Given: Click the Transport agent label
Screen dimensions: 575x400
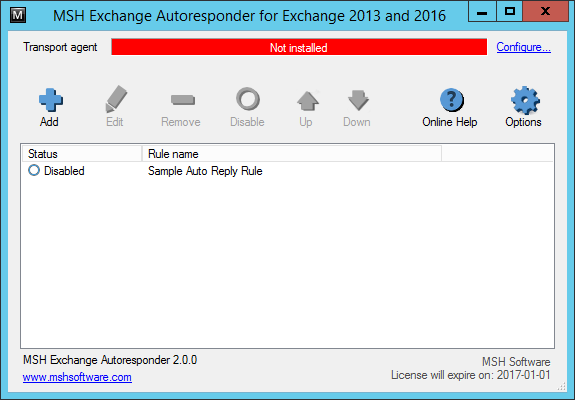Looking at the screenshot, I should (x=60, y=47).
